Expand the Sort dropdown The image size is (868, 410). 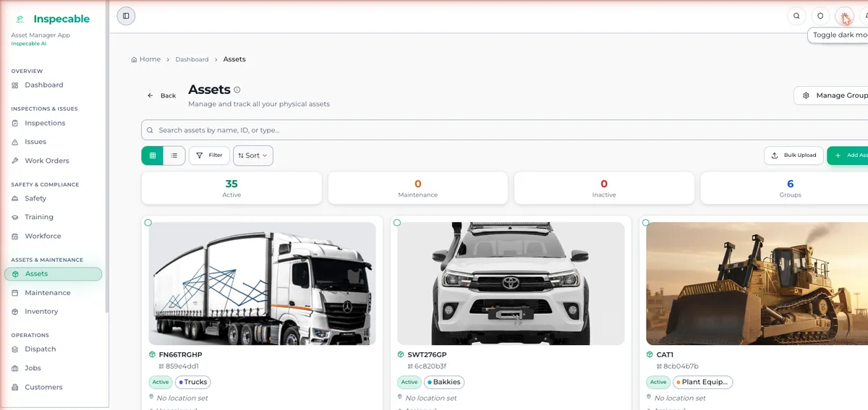(x=253, y=155)
